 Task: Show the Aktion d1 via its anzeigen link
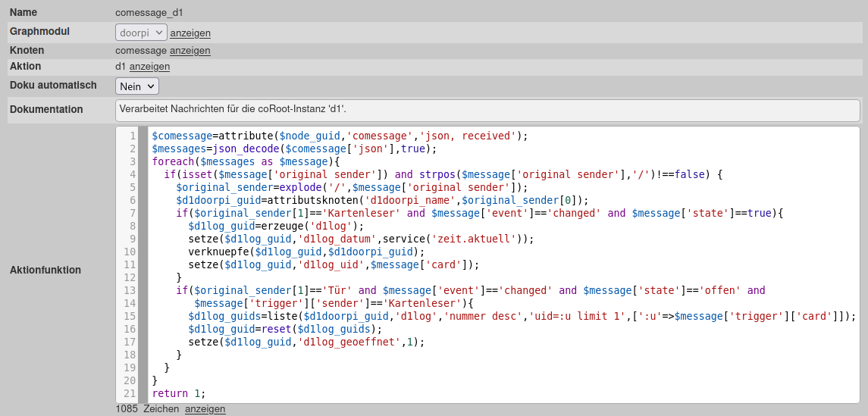tap(149, 67)
